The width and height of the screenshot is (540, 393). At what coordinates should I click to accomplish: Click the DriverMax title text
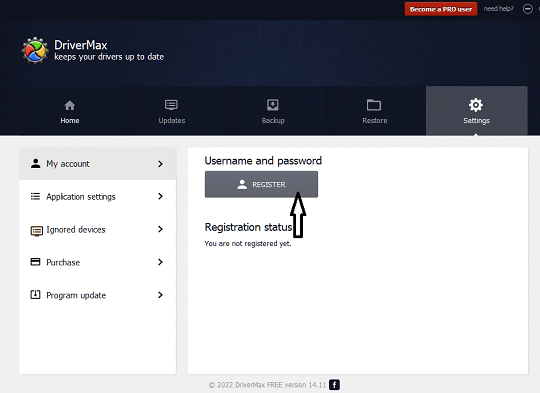(x=81, y=45)
